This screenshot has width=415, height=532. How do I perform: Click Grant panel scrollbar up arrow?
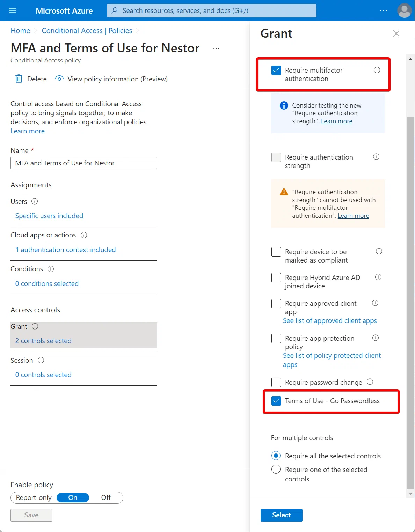410,59
